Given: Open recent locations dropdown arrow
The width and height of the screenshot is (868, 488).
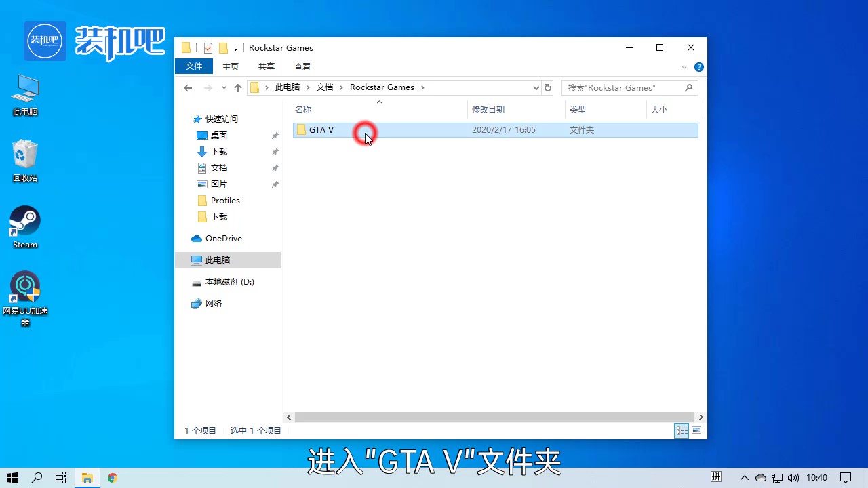Looking at the screenshot, I should (223, 88).
